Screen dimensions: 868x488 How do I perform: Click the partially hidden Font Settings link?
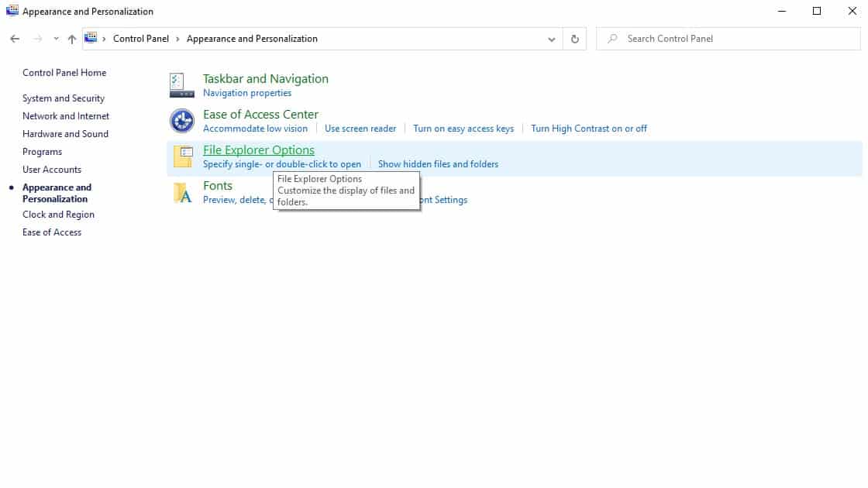(x=444, y=200)
